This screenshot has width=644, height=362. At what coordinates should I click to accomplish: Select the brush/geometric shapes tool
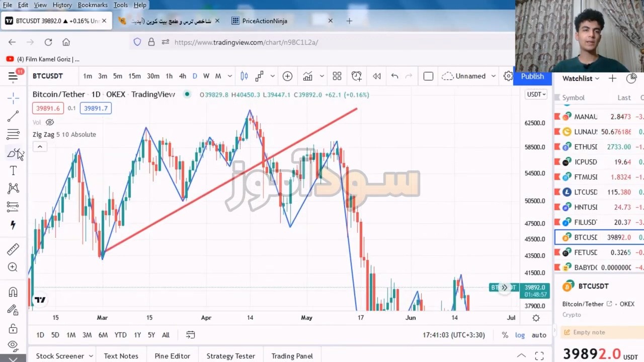coord(13,153)
